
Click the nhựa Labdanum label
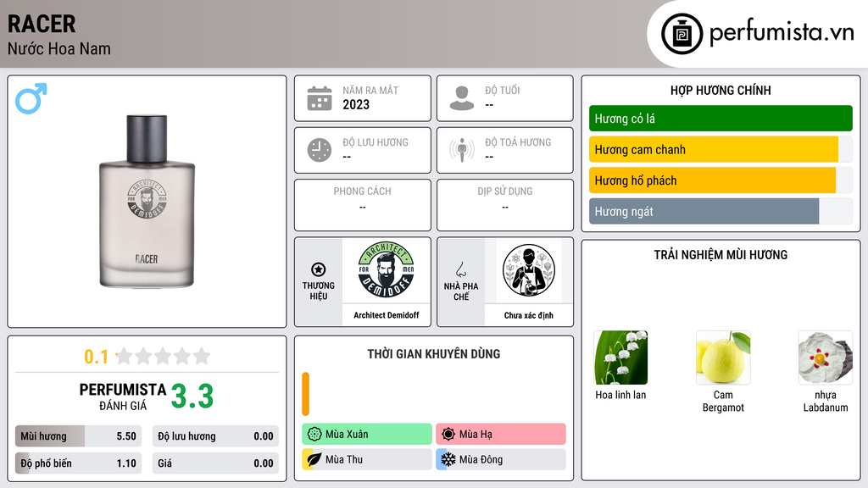pyautogui.click(x=826, y=401)
